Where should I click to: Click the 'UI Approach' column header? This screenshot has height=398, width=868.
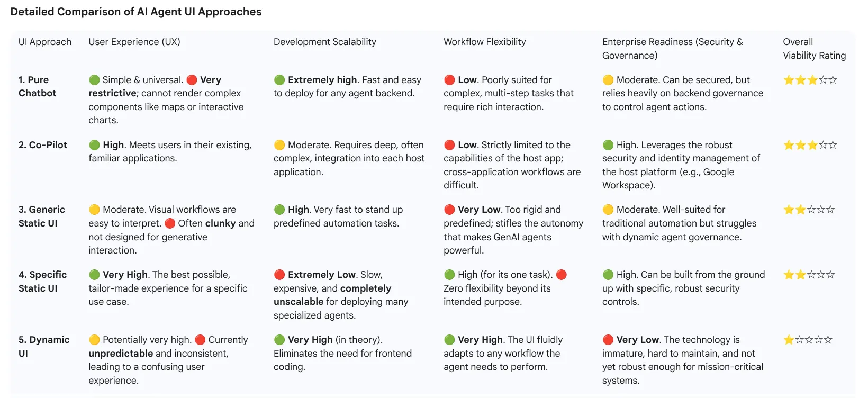pyautogui.click(x=45, y=42)
